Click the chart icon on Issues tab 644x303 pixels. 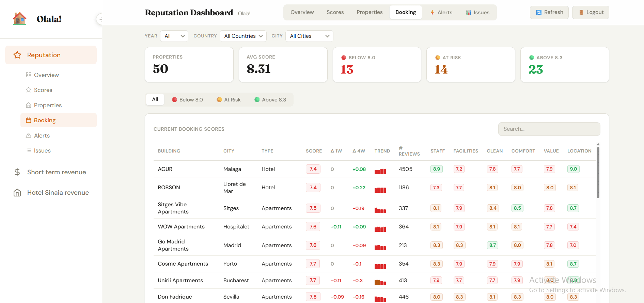469,13
